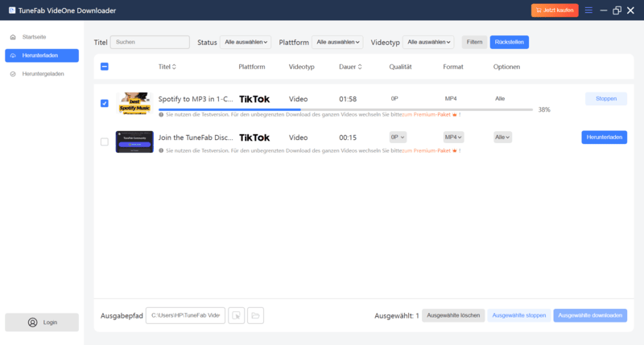
Task: Toggle the select-all header checkbox
Action: 105,67
